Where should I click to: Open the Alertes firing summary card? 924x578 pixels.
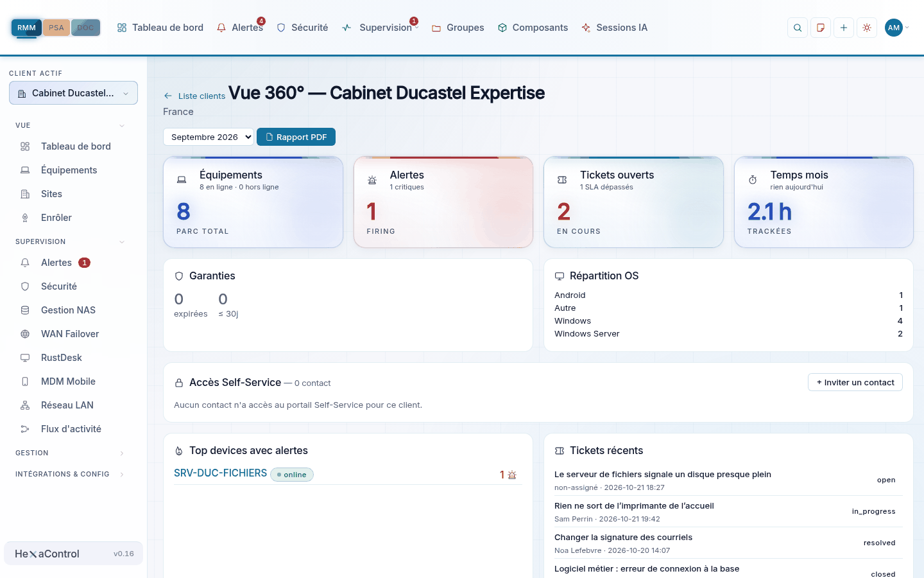click(x=443, y=202)
